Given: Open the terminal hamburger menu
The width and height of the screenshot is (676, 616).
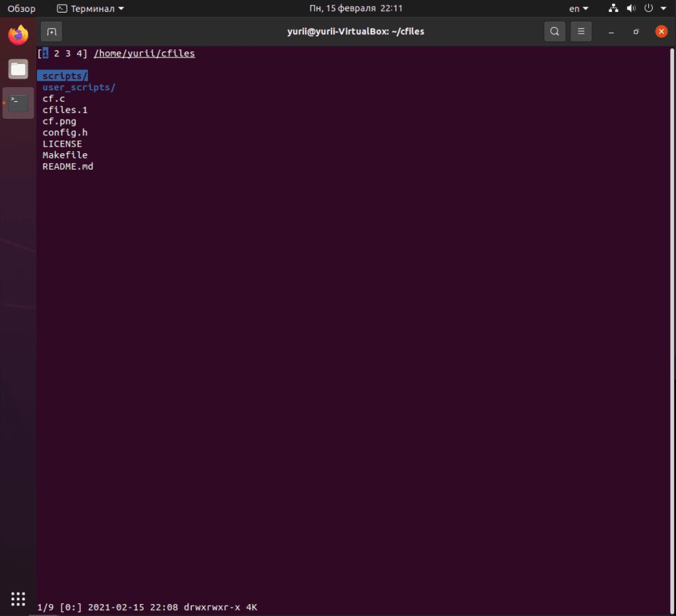Looking at the screenshot, I should click(x=581, y=31).
